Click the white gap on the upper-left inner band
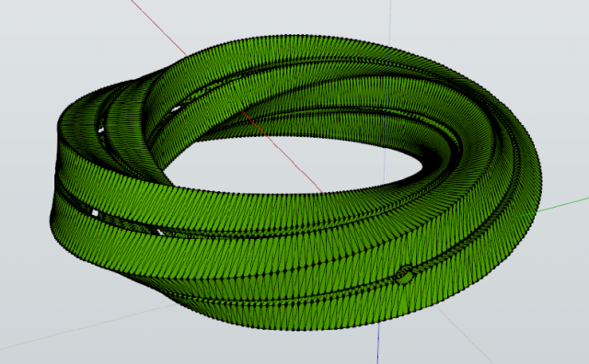This screenshot has width=589, height=364. point(100,131)
